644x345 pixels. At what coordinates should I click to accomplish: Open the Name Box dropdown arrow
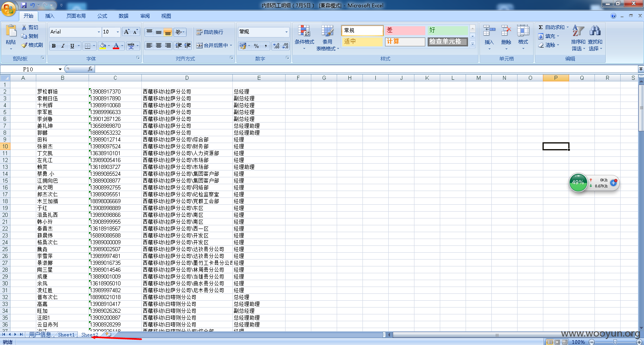click(60, 69)
